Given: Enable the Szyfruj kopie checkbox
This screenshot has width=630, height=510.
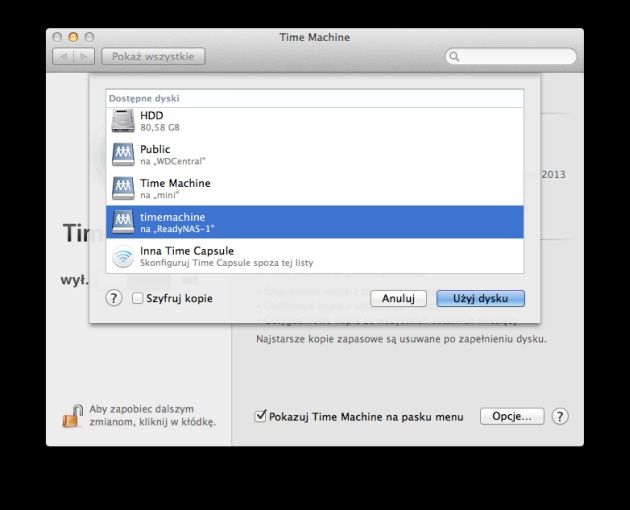Looking at the screenshot, I should pyautogui.click(x=137, y=298).
